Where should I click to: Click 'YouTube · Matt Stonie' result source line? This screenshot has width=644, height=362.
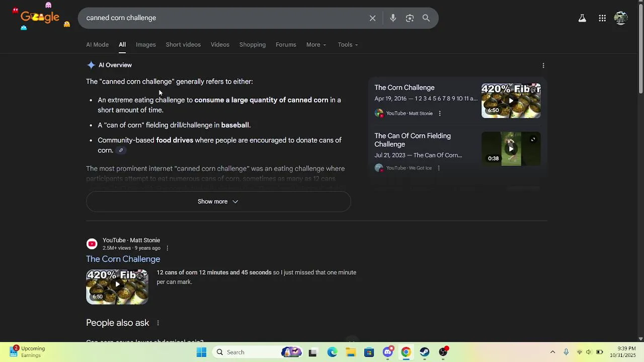(x=131, y=240)
